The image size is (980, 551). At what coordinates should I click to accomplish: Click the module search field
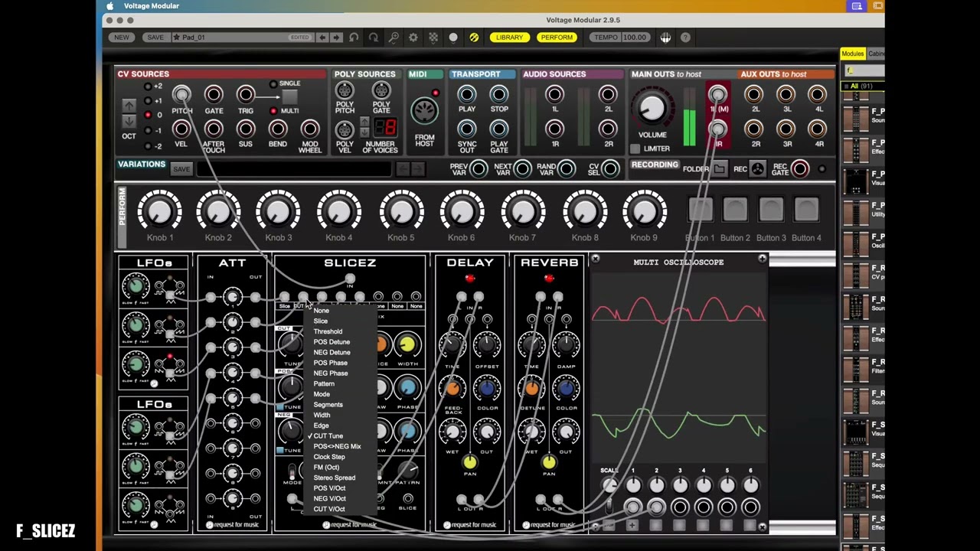pyautogui.click(x=865, y=70)
